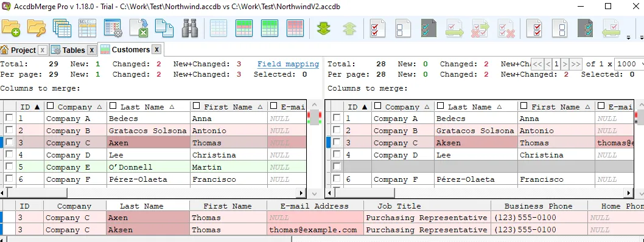Expand the first toolbar overflow arrow

pos(628,38)
